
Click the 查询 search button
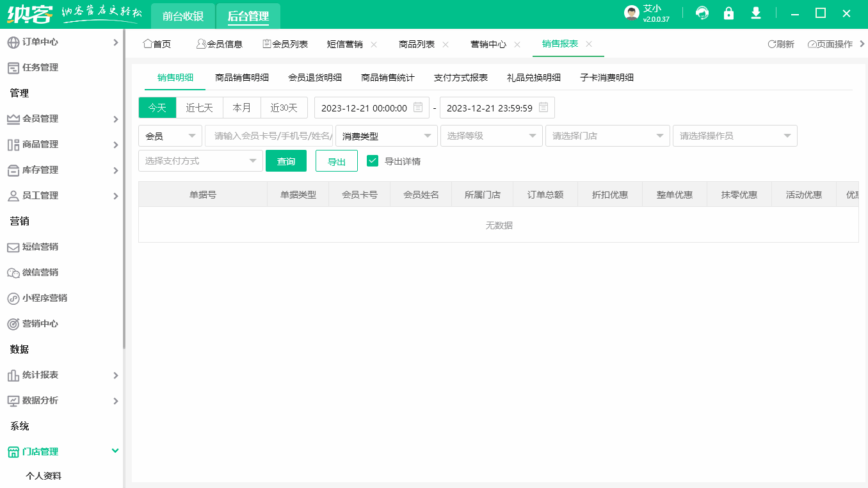286,161
